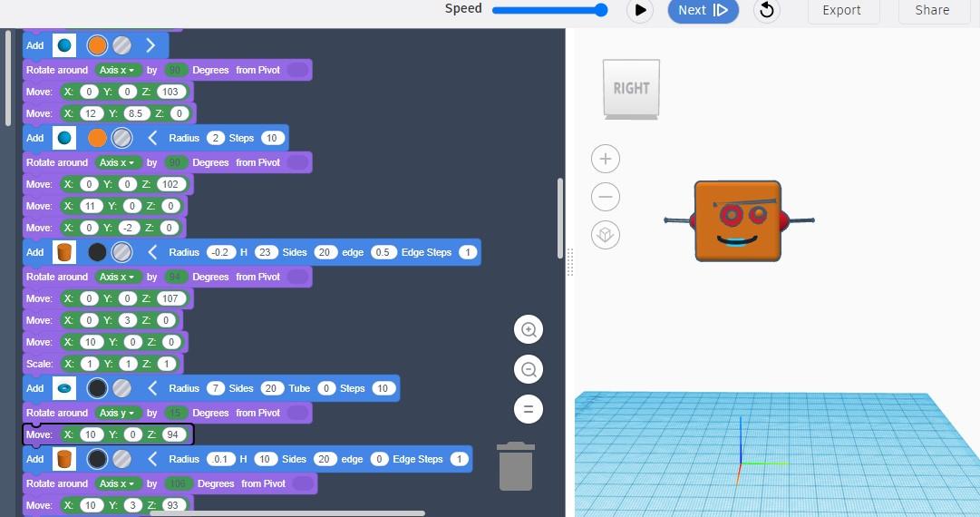
Task: Open the Share option
Action: click(933, 10)
